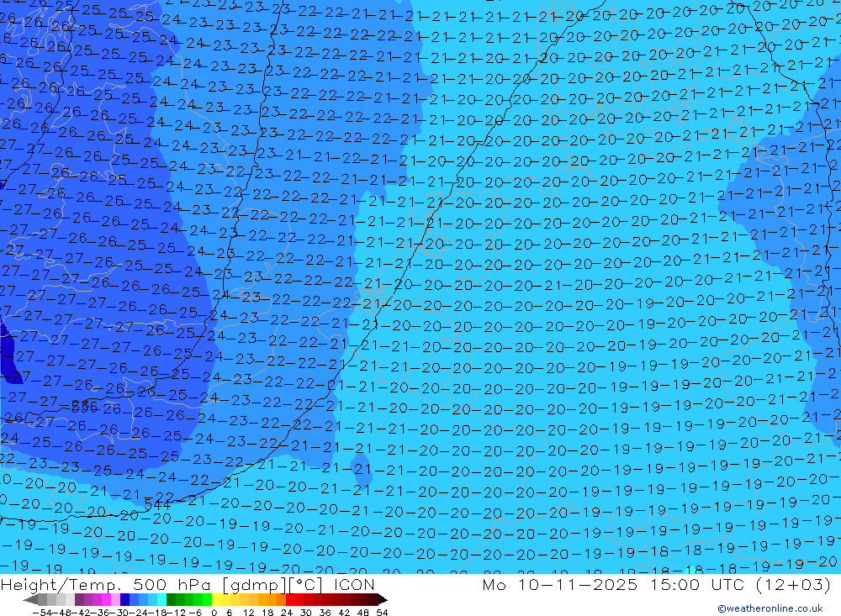Click the bright yellow legend swatch at 0
This screenshot has width=841, height=616.
(216, 599)
